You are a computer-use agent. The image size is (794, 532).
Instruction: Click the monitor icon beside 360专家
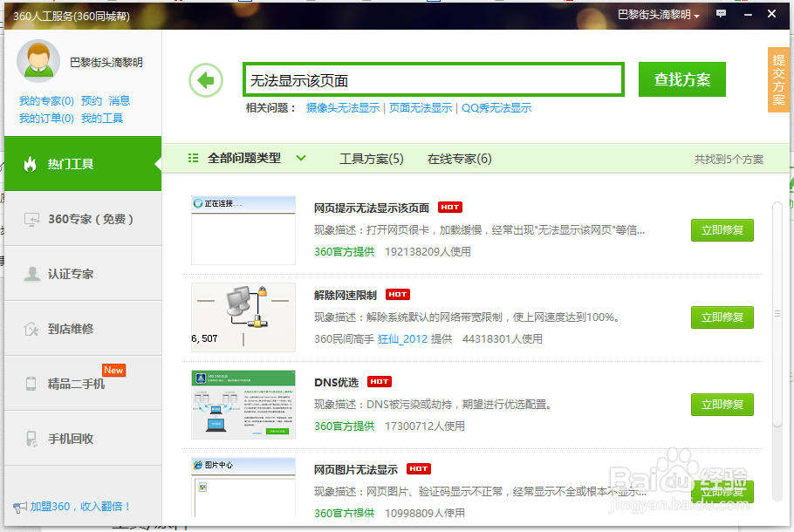32,219
